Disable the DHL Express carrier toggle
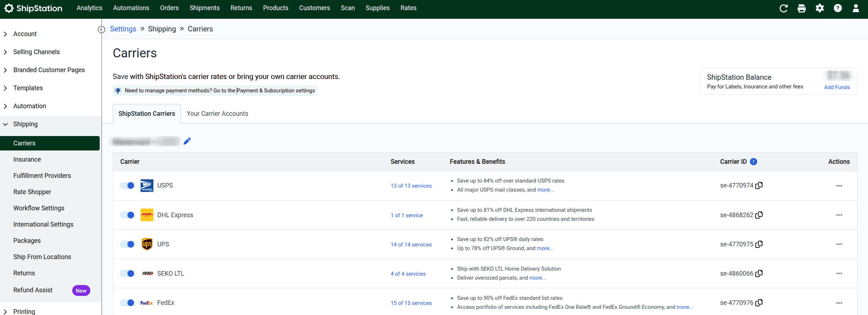This screenshot has height=315, width=868. point(127,215)
